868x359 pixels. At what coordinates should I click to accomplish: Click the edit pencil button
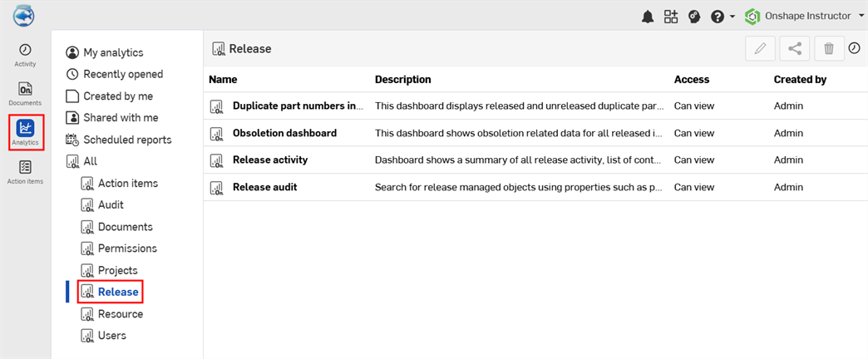[761, 49]
